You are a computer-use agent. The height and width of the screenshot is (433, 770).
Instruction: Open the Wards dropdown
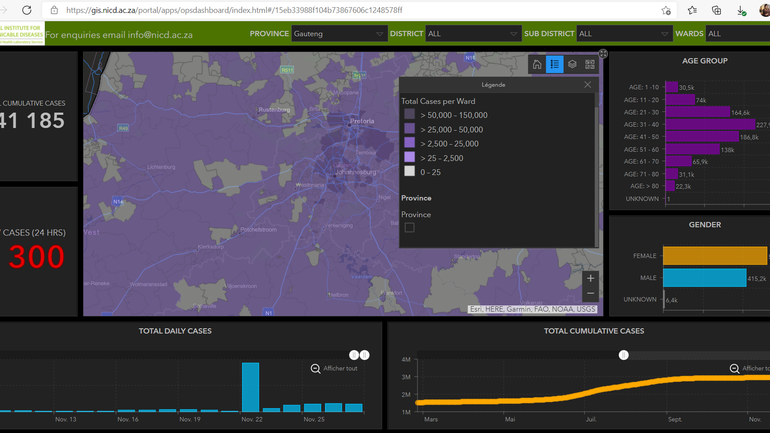736,33
